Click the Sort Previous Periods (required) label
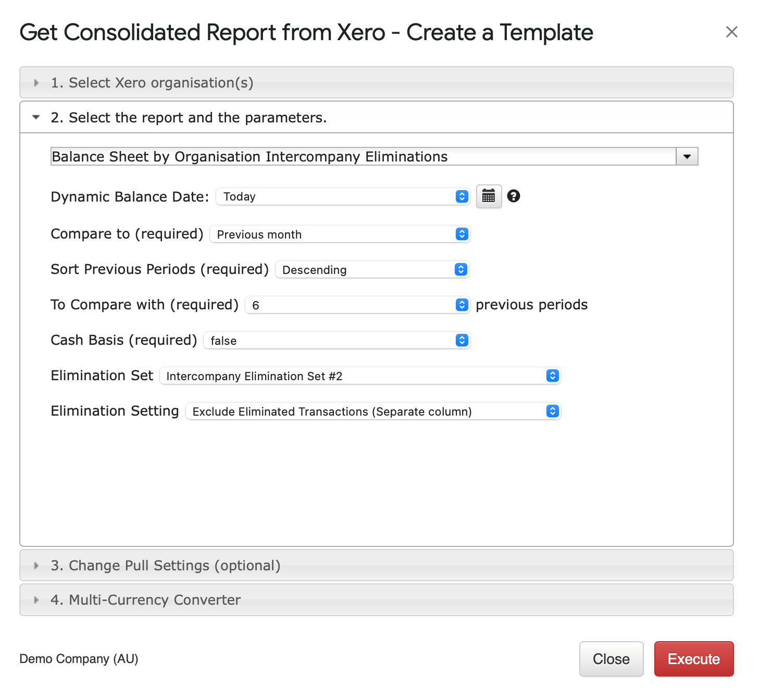Image resolution: width=772 pixels, height=700 pixels. coord(160,269)
